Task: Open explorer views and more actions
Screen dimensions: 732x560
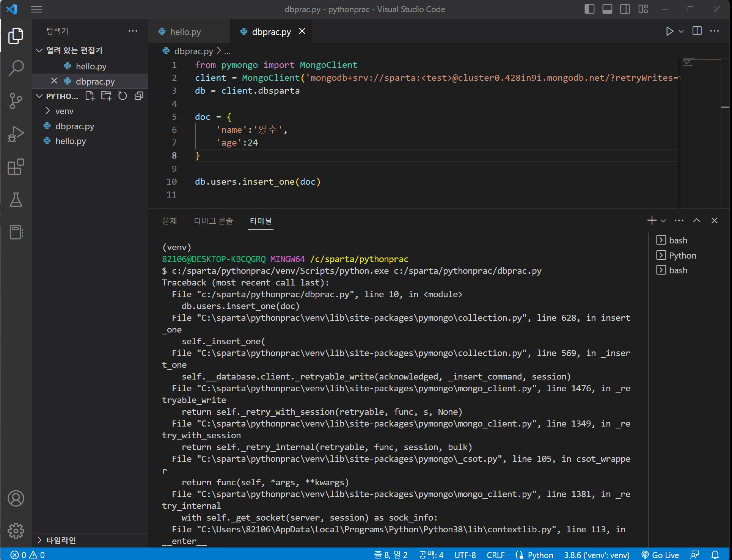Action: (x=133, y=31)
